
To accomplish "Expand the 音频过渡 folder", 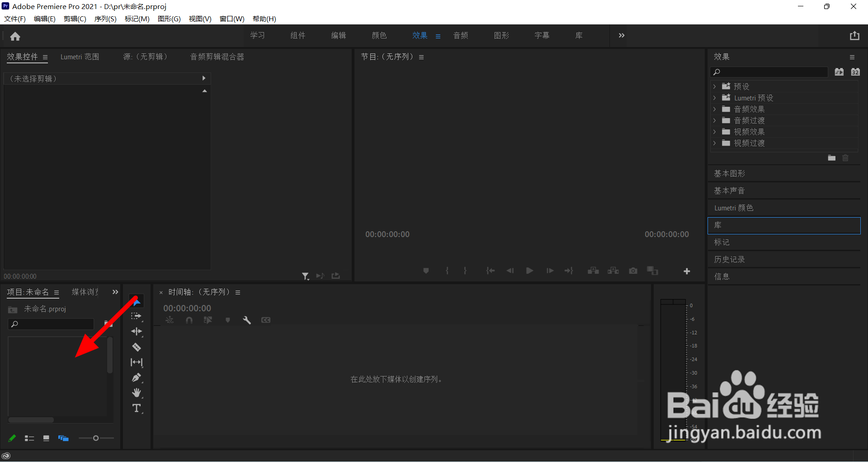I will [714, 120].
